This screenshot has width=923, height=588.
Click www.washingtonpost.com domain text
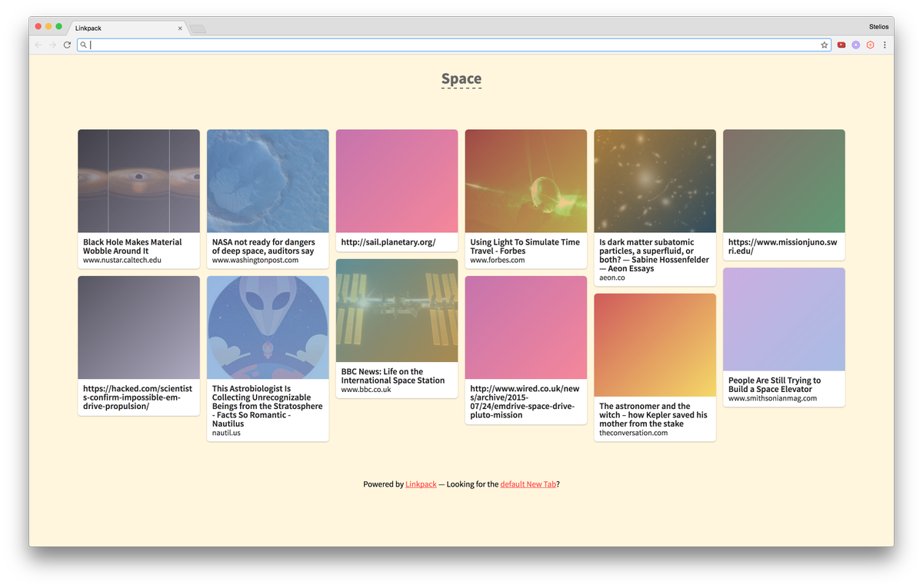click(x=255, y=260)
